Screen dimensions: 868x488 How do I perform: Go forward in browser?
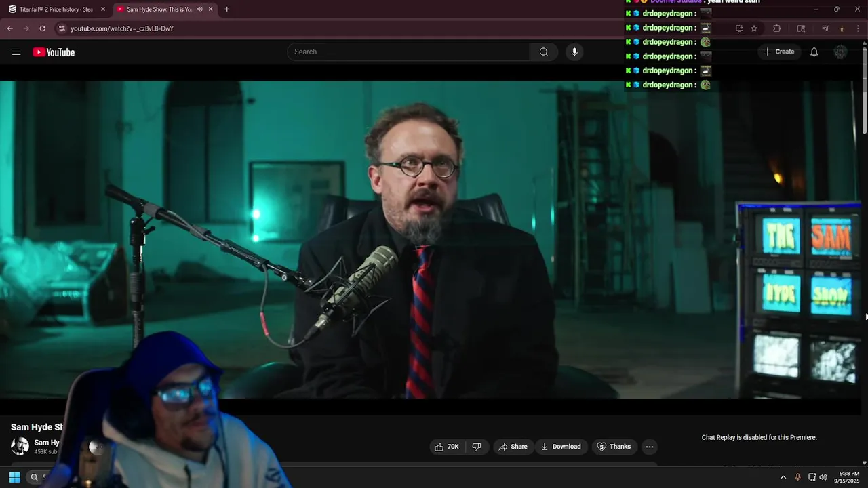point(26,28)
